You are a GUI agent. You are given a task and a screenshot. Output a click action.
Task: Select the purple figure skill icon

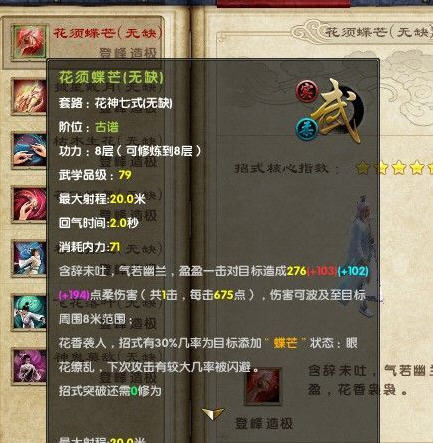pos(29,366)
